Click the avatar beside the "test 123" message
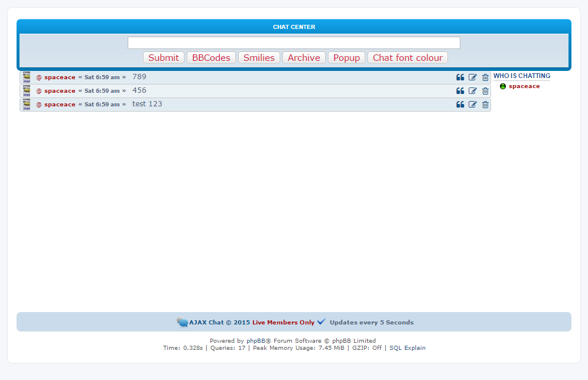588x380 pixels. pyautogui.click(x=27, y=104)
